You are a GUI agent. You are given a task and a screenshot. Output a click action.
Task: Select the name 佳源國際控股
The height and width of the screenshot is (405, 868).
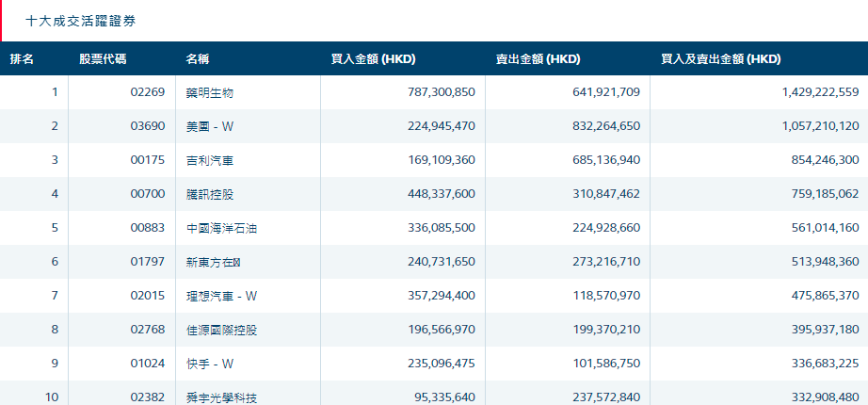point(221,331)
